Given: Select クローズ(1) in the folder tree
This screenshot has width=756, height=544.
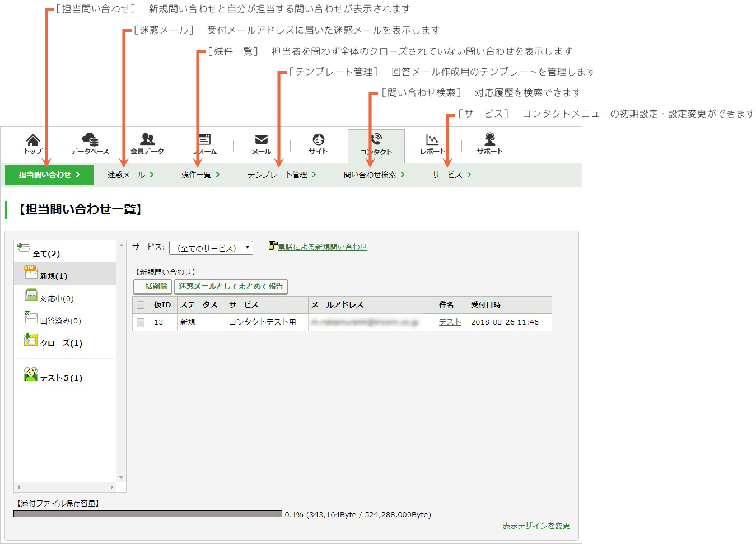Looking at the screenshot, I should (x=61, y=343).
